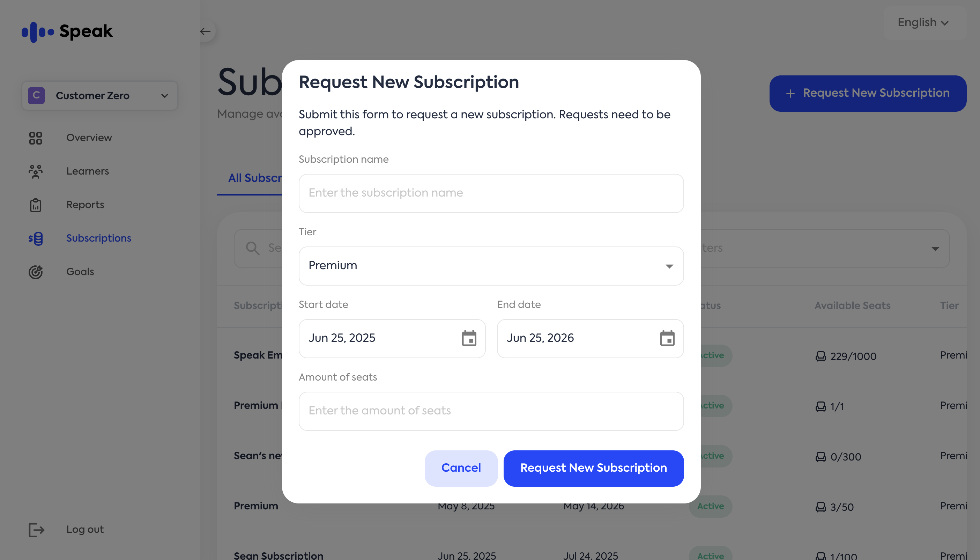Click the Speak logo icon
Screen dimensions: 980x560
pos(37,32)
